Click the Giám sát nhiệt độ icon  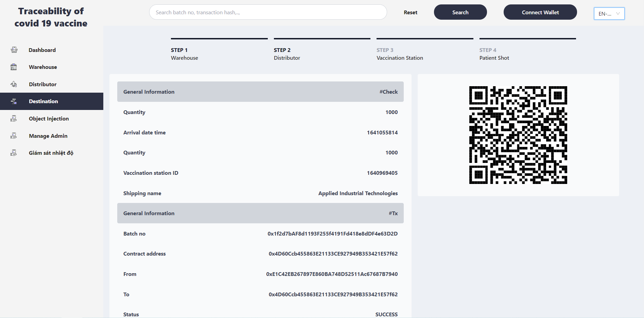click(x=14, y=153)
